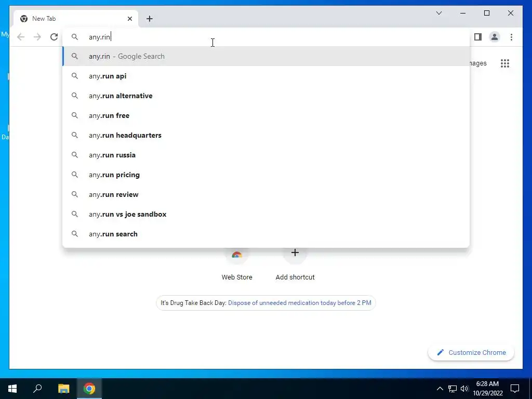The image size is (532, 399).
Task: Click the magnifier icon in address bar
Action: point(75,37)
